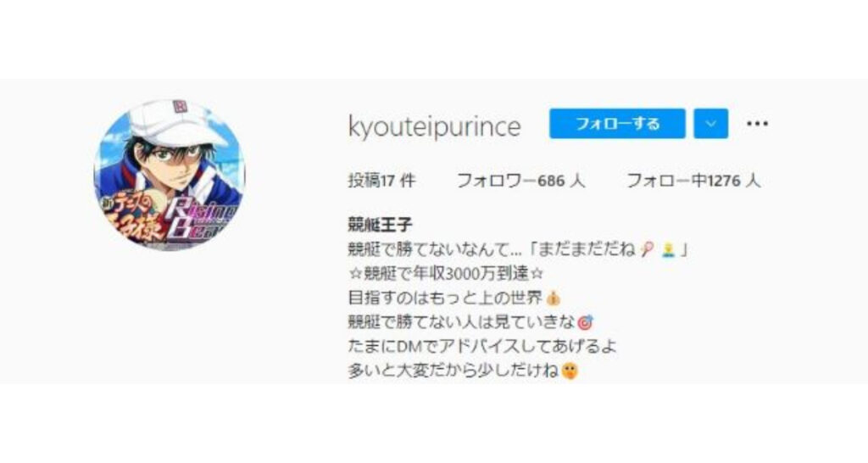
Task: Click the R emblem on the avatar cap
Action: 179,106
